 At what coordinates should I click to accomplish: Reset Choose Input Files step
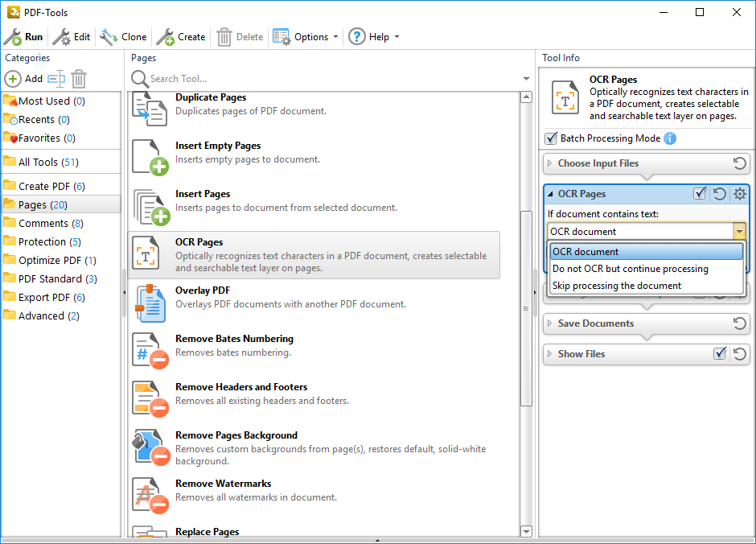pyautogui.click(x=739, y=163)
